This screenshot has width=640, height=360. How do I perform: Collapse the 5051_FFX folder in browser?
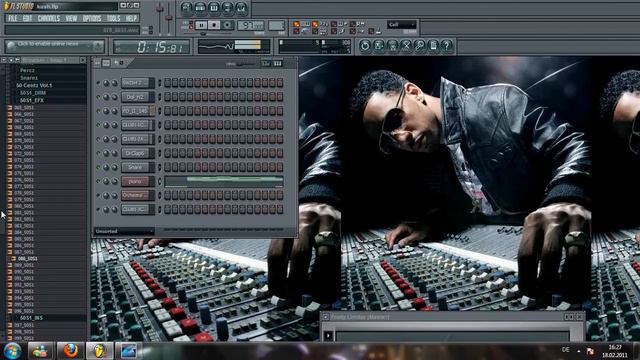[x=32, y=100]
